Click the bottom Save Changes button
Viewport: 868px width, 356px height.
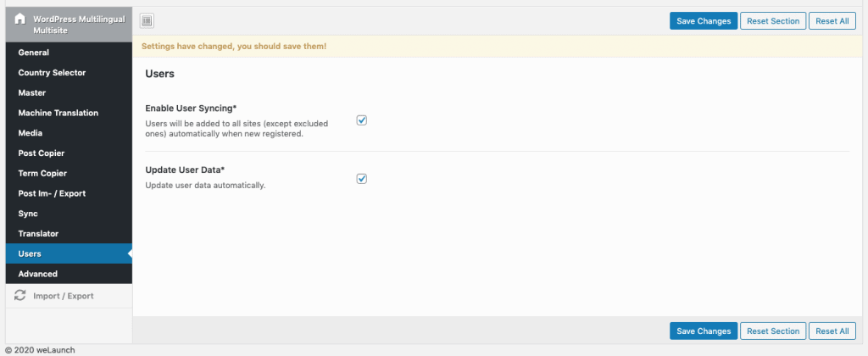click(703, 331)
